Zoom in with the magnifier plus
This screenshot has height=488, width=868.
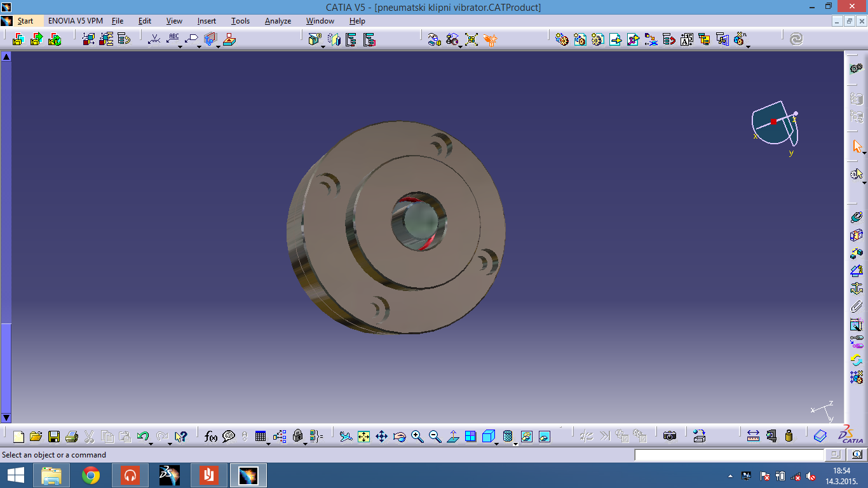(x=417, y=437)
